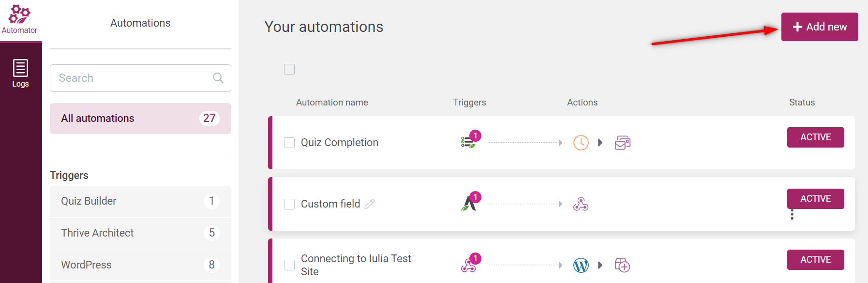The width and height of the screenshot is (868, 283).
Task: Click the send email action icon
Action: point(622,143)
